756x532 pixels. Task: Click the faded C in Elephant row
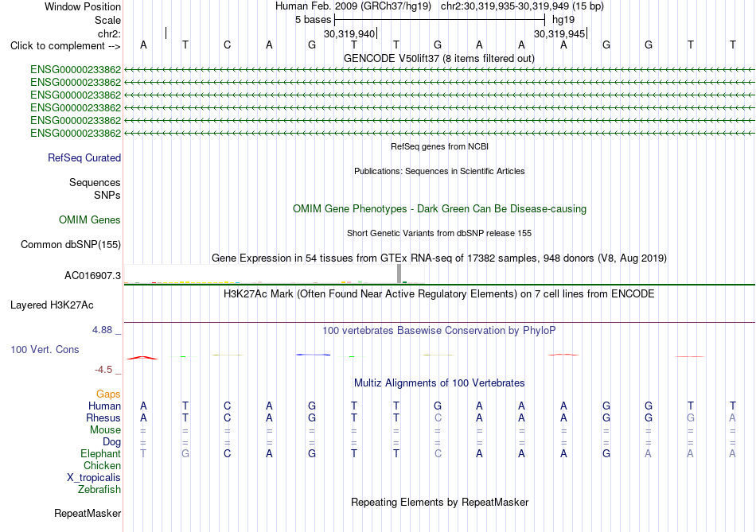coord(438,453)
